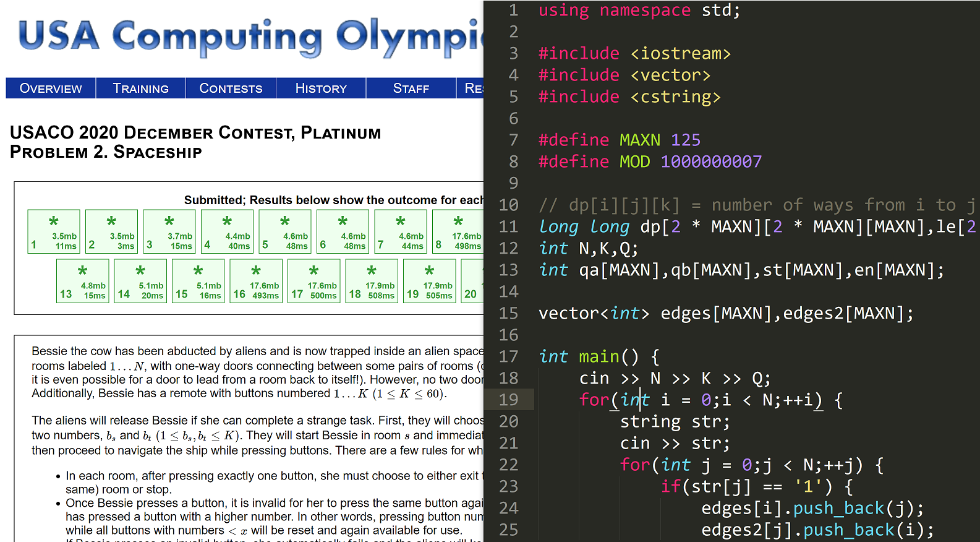Click test case 8 result showing 498ms
980x542 pixels.
pos(458,231)
